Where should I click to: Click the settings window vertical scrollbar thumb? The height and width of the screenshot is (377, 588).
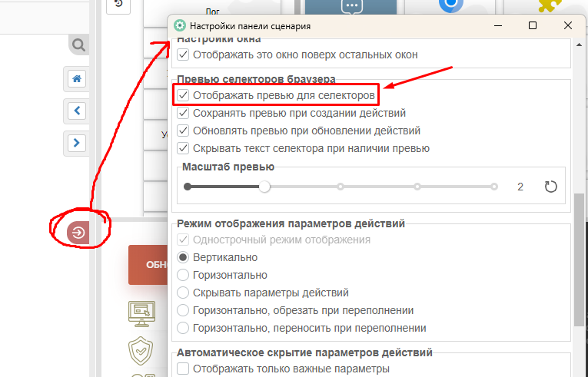(x=578, y=260)
